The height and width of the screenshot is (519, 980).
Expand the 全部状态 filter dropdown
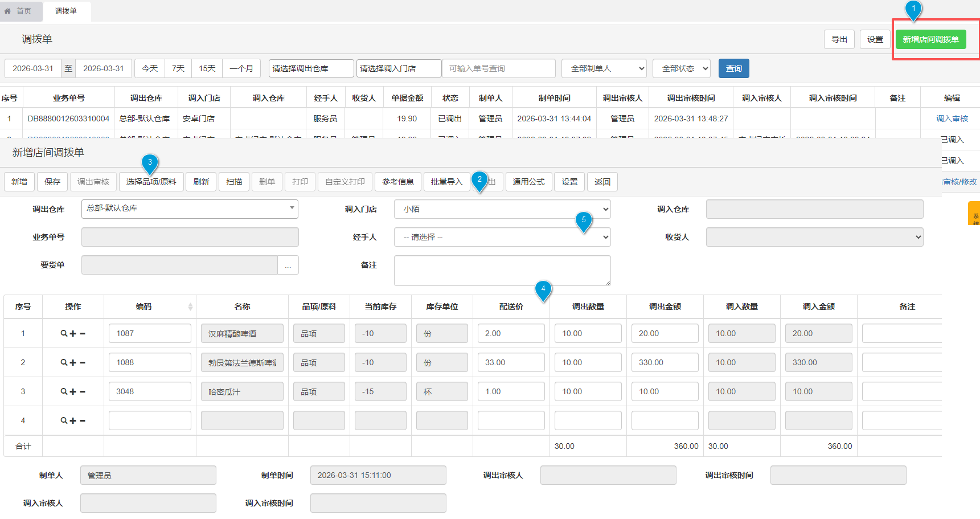tap(681, 69)
